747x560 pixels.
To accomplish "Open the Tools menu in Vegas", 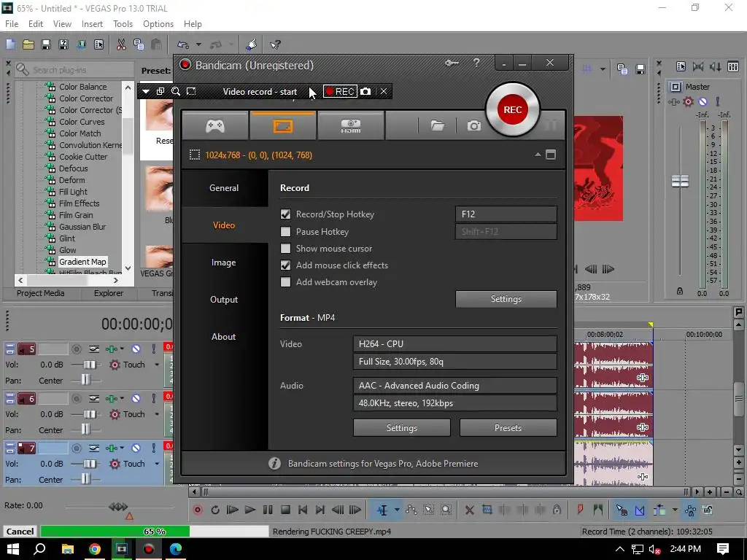I will click(123, 24).
